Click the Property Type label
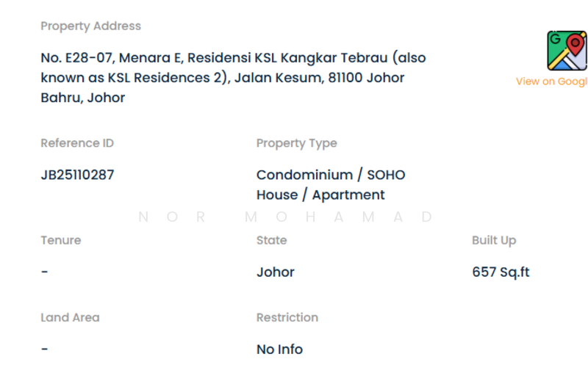Viewport: 588px width, 373px height. pyautogui.click(x=296, y=143)
